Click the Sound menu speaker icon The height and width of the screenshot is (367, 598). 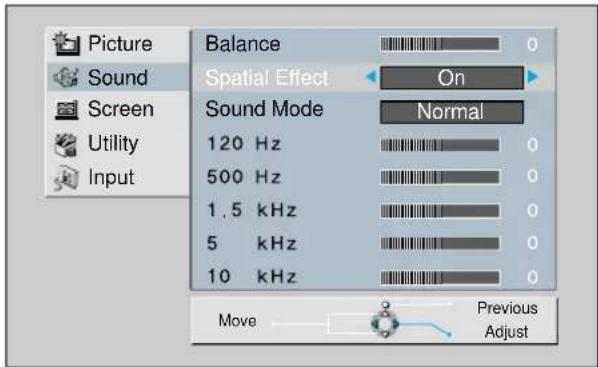[66, 77]
